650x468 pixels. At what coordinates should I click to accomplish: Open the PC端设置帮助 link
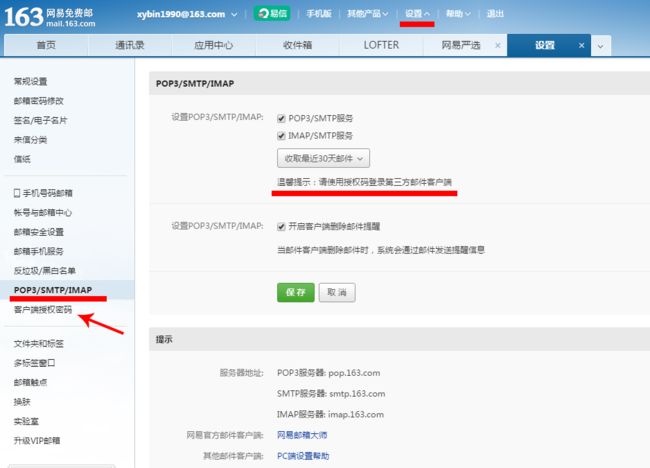click(303, 456)
